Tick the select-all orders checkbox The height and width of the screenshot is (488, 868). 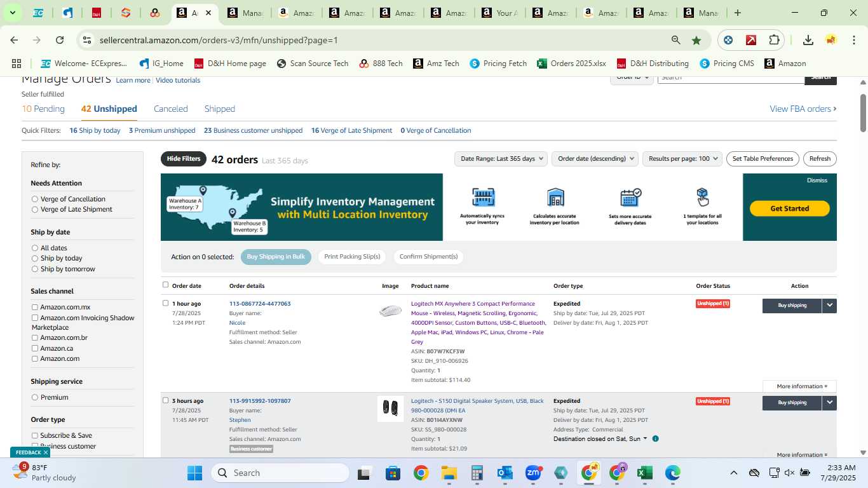point(166,285)
